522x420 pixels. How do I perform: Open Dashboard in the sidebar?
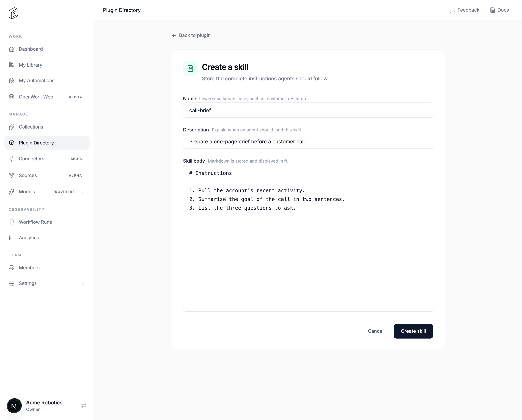click(47, 49)
